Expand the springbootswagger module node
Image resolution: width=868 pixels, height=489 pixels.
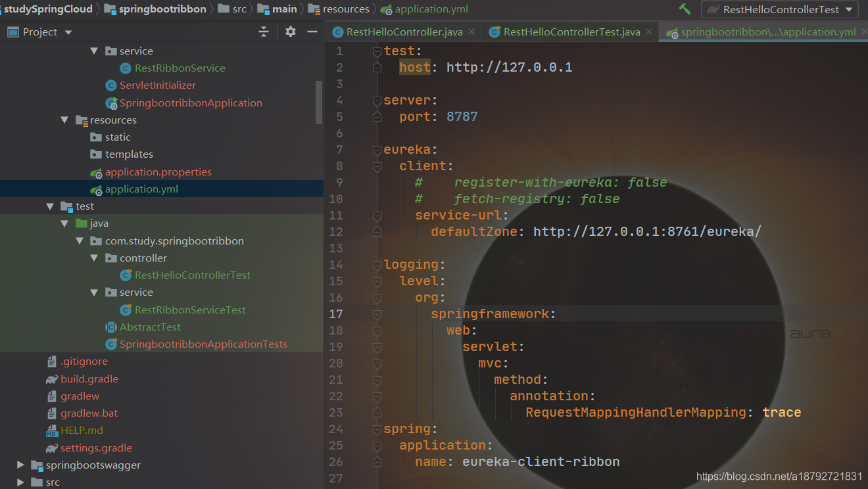point(20,465)
